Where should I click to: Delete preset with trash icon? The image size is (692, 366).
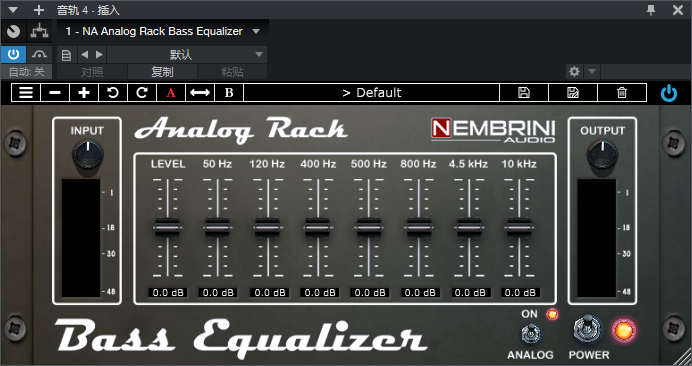622,93
